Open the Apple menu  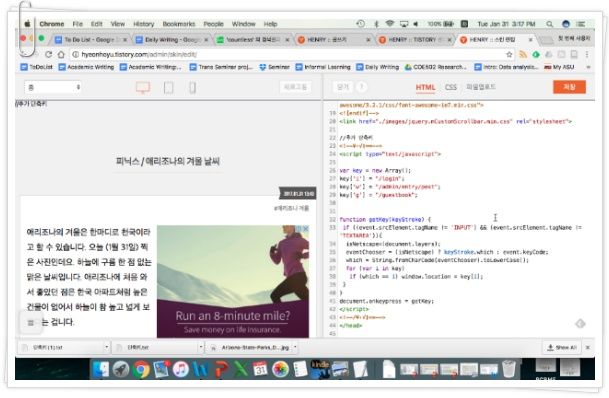(x=27, y=24)
